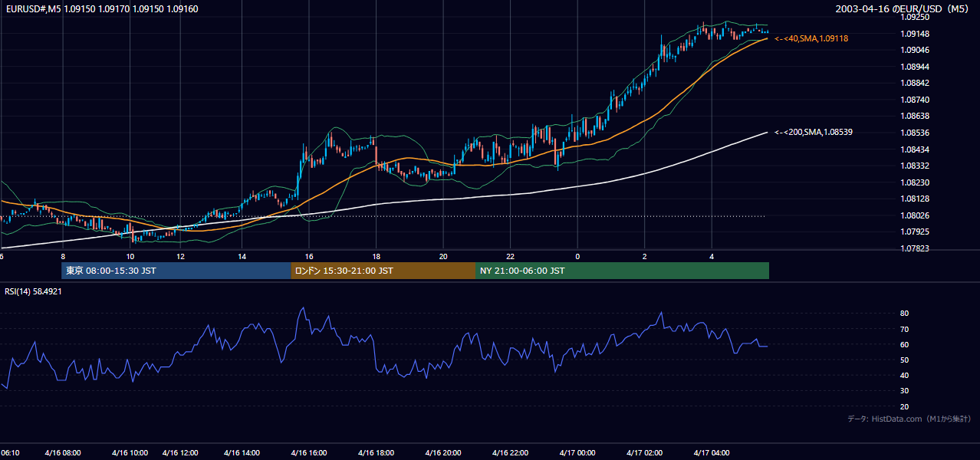Click RSI scale value 70

click(905, 329)
